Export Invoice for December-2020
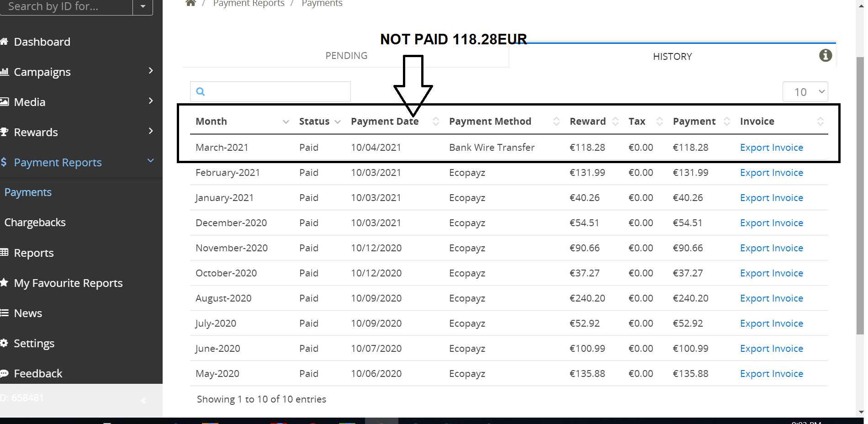Viewport: 868px width, 424px height. pos(772,223)
